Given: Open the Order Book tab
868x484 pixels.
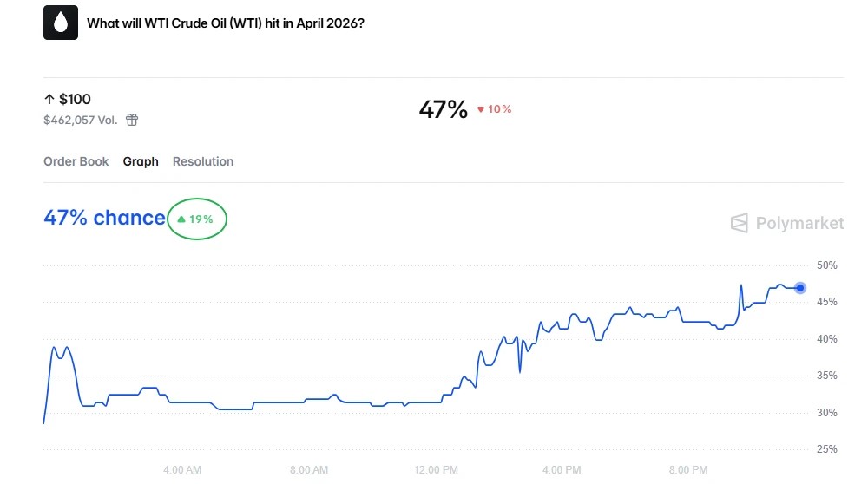Looking at the screenshot, I should [x=76, y=161].
